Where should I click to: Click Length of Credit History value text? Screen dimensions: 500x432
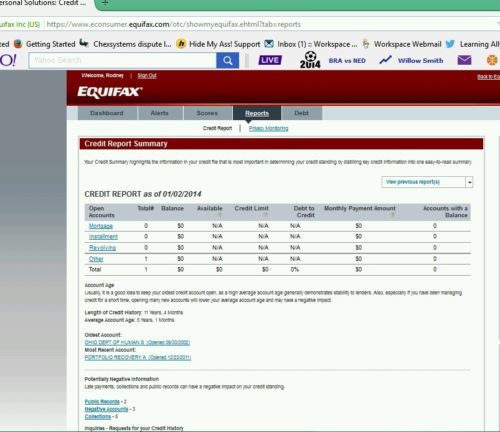tap(163, 313)
